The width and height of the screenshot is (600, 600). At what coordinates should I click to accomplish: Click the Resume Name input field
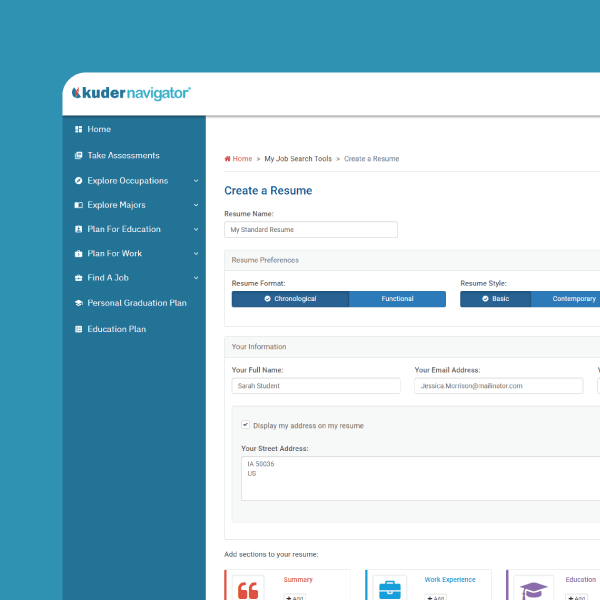[311, 230]
